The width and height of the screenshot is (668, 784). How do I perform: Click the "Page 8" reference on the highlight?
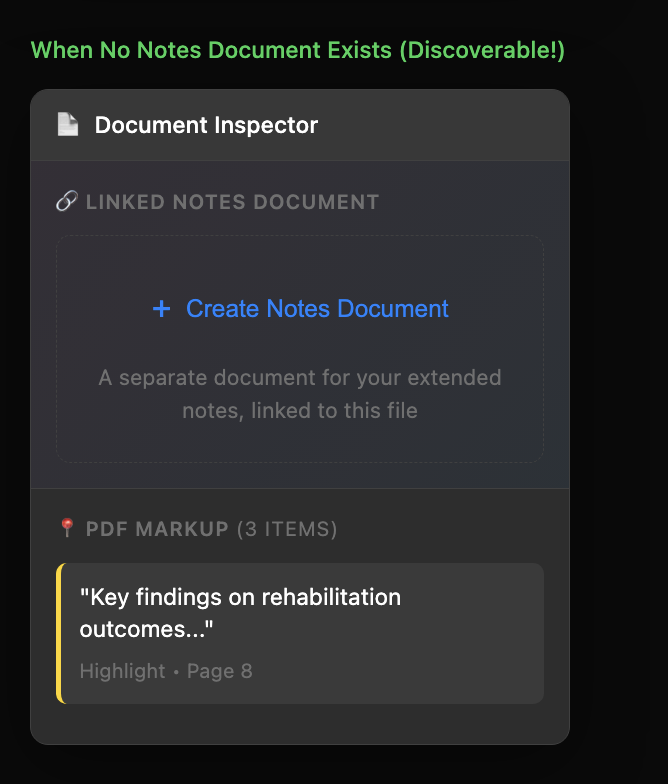click(219, 671)
